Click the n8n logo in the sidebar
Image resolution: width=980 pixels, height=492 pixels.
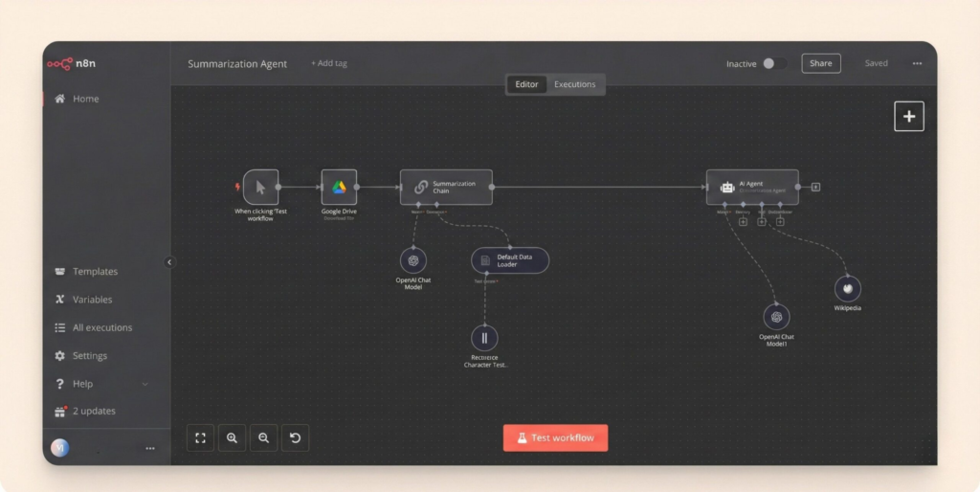(x=71, y=63)
